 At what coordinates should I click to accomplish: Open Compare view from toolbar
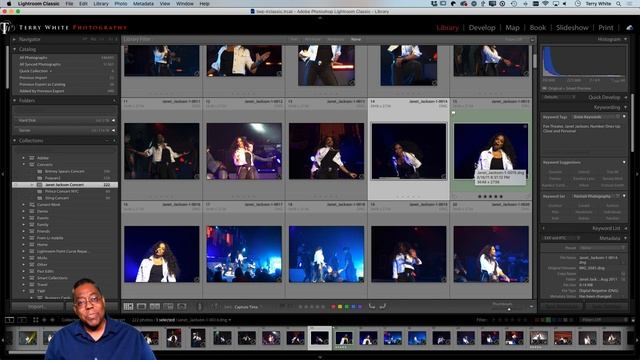[155, 307]
